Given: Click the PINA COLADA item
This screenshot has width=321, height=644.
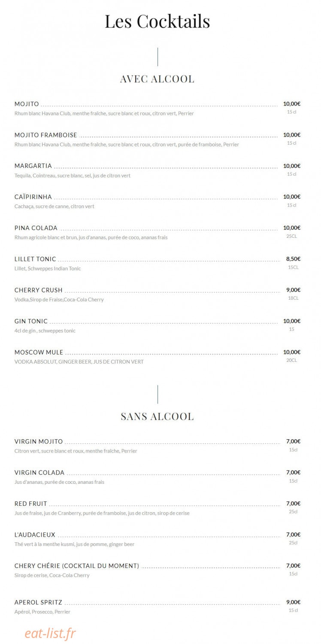Looking at the screenshot, I should [x=36, y=228].
